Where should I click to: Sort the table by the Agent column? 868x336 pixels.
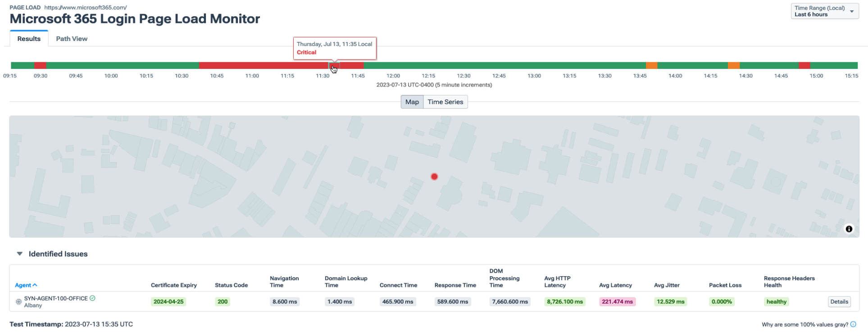(x=26, y=285)
